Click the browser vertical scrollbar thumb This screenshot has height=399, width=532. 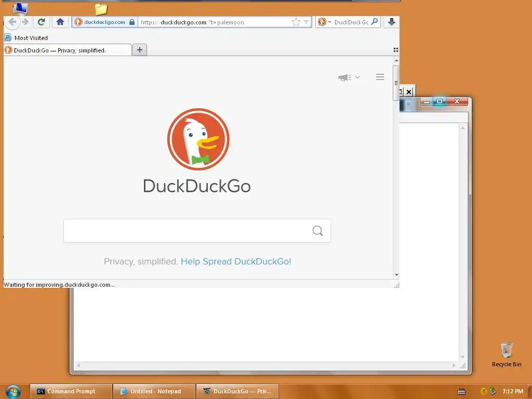pos(396,83)
